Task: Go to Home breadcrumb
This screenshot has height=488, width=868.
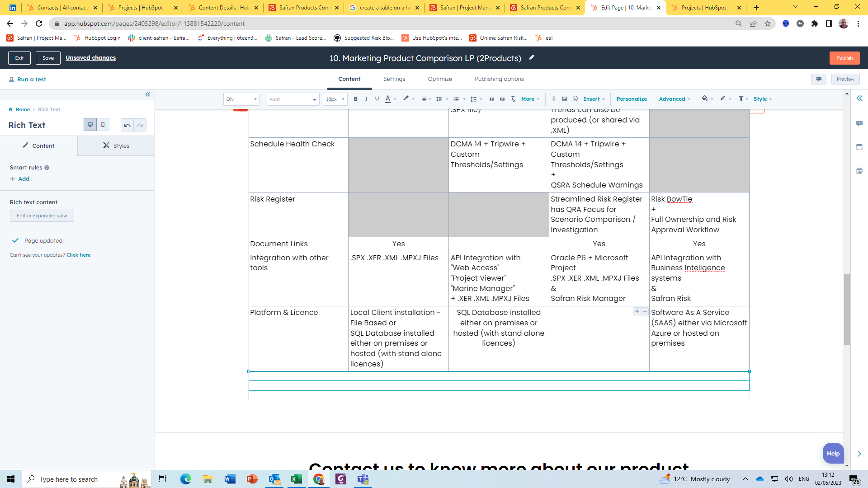Action: click(19, 109)
